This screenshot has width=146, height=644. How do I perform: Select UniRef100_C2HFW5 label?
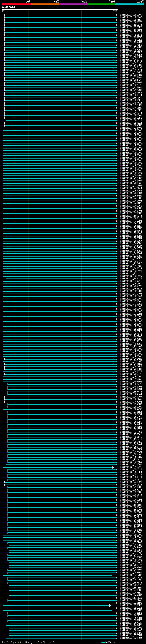[131, 638]
